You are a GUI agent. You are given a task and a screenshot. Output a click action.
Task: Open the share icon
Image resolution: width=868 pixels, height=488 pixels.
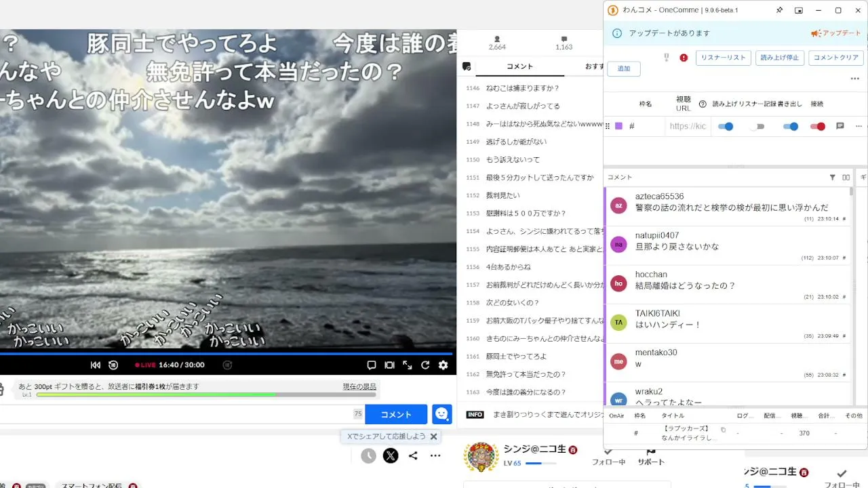[x=413, y=456]
